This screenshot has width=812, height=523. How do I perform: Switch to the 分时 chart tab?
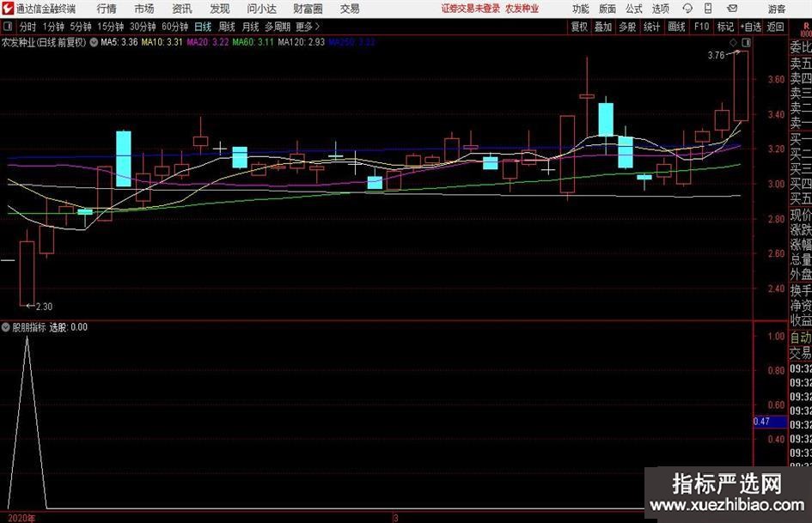(28, 27)
